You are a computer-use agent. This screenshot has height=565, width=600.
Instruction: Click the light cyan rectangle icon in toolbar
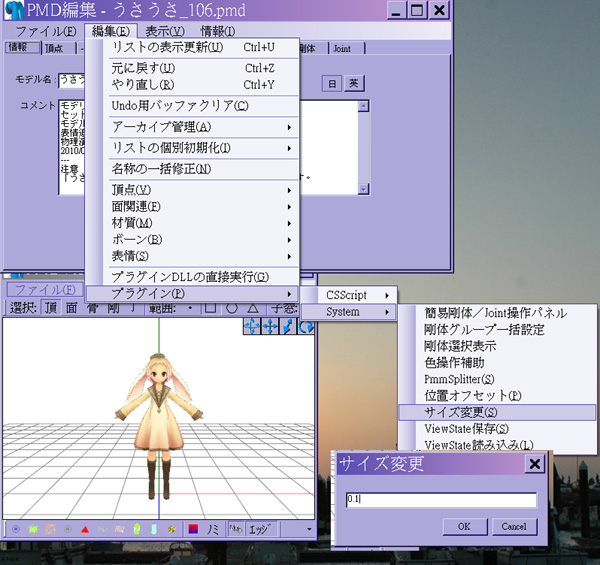click(154, 529)
